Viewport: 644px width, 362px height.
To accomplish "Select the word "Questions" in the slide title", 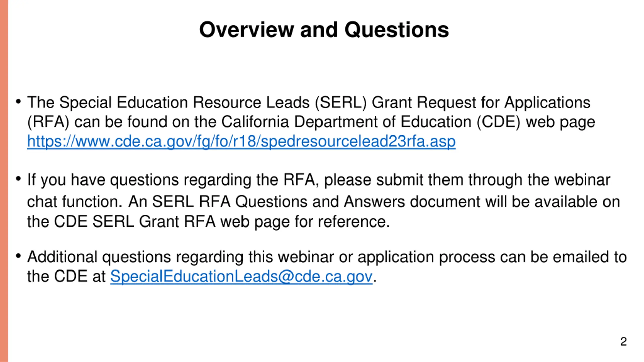I will pyautogui.click(x=397, y=30).
